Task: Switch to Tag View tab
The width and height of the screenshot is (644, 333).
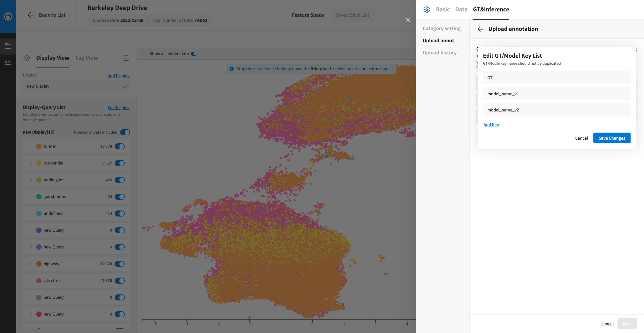Action: pyautogui.click(x=86, y=58)
